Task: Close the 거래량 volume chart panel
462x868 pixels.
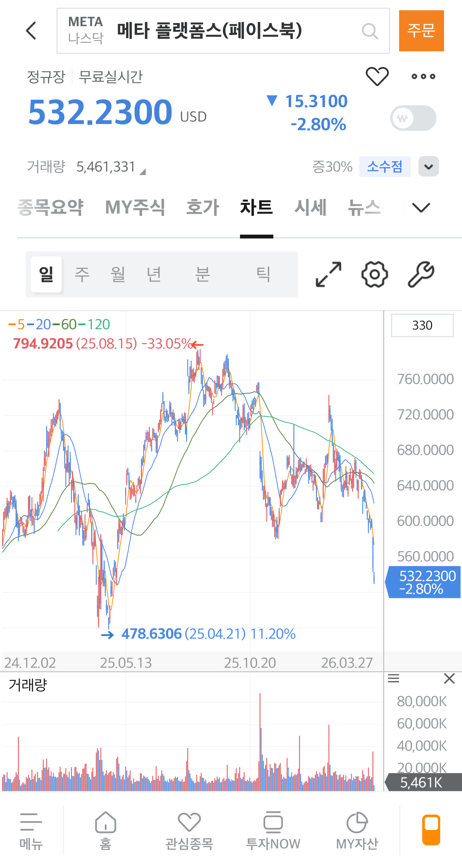Action: [449, 678]
